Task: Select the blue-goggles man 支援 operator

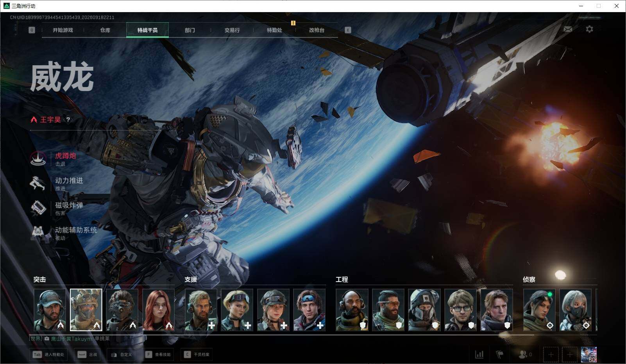Action: [309, 310]
